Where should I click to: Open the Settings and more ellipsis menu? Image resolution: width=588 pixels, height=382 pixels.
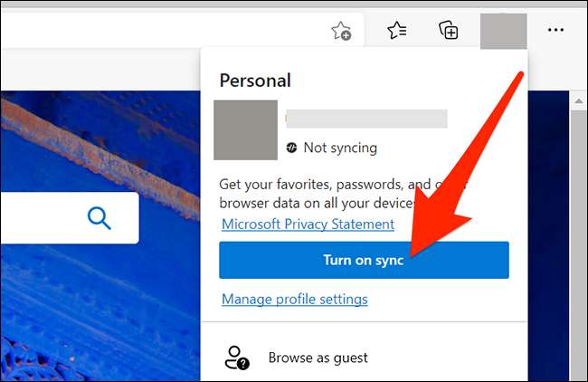pyautogui.click(x=555, y=31)
